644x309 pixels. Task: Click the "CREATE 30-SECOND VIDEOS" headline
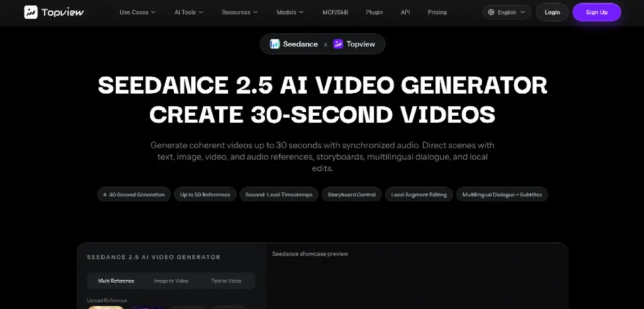tap(323, 114)
